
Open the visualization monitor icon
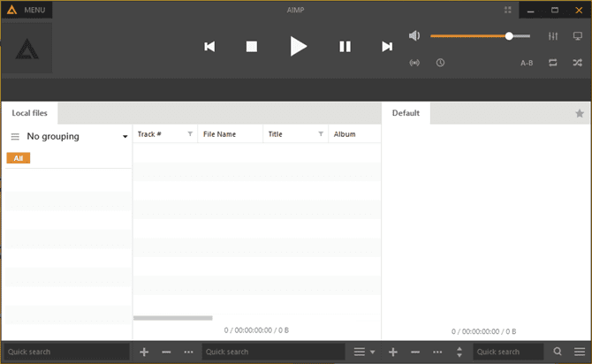[577, 36]
